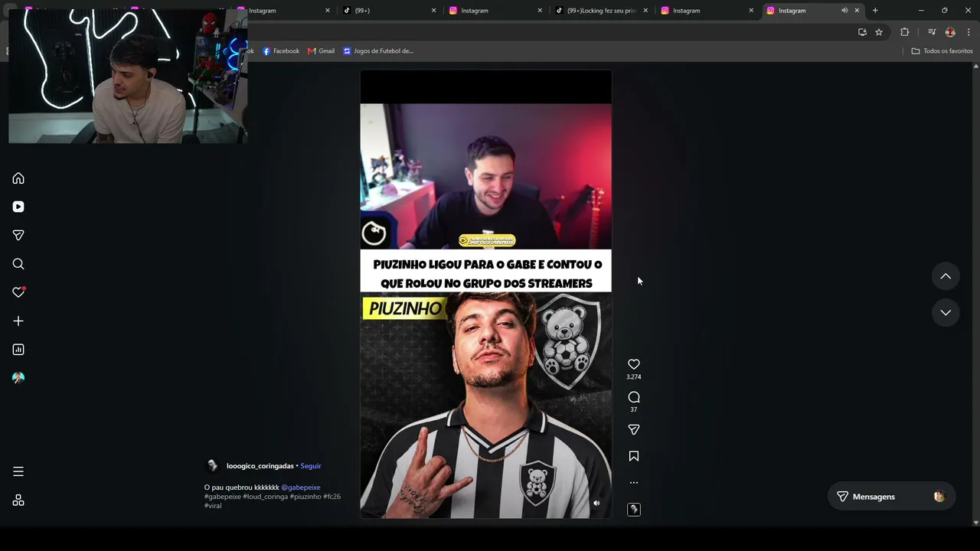
Task: Open the Jogos de Futebol bookmark
Action: pos(378,51)
